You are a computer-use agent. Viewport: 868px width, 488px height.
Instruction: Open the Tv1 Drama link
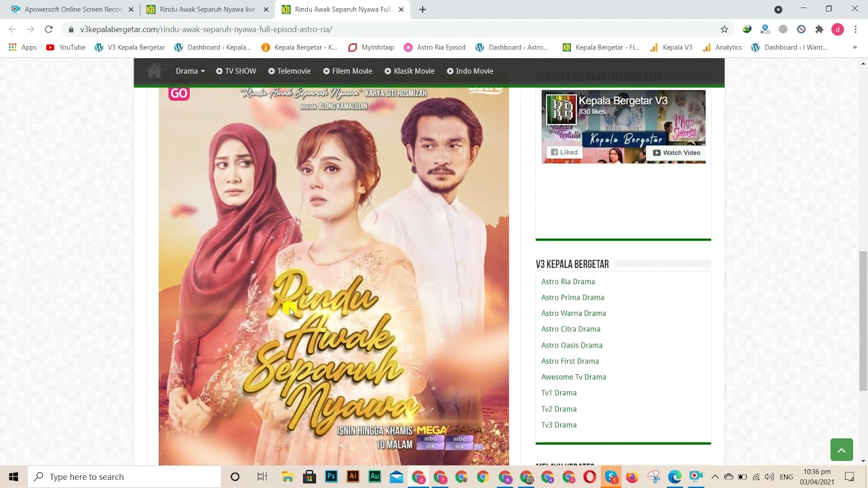tap(559, 392)
